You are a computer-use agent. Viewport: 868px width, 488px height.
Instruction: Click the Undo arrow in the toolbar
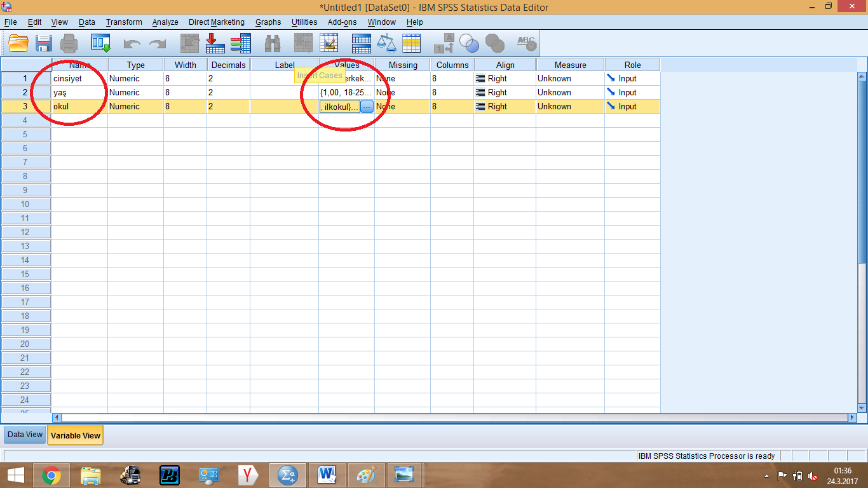click(x=132, y=44)
